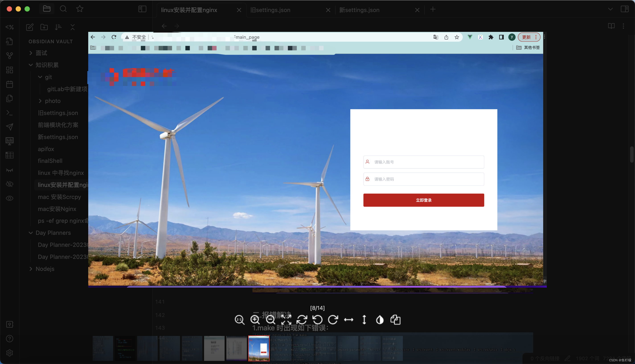Screen dimensions: 635x364
Task: Toggle the crossed-out eye ribbon icon
Action: click(10, 184)
